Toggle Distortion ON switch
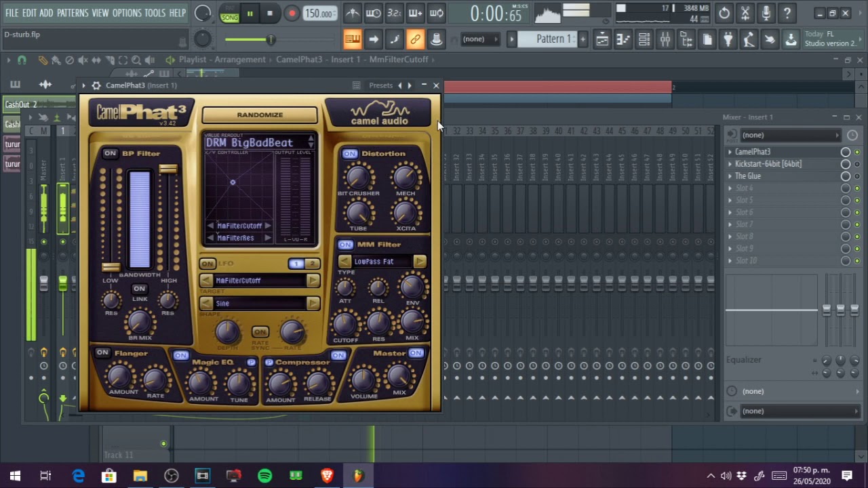The width and height of the screenshot is (868, 488). [x=349, y=153]
